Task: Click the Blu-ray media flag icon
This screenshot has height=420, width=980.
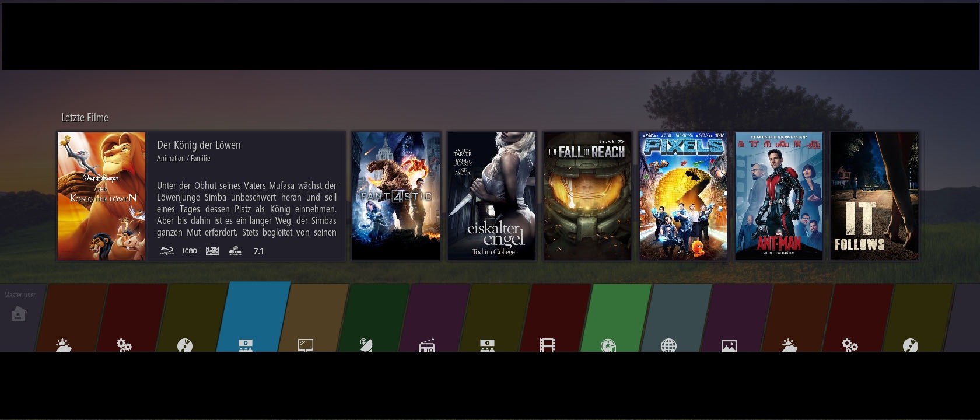Action: pos(167,251)
